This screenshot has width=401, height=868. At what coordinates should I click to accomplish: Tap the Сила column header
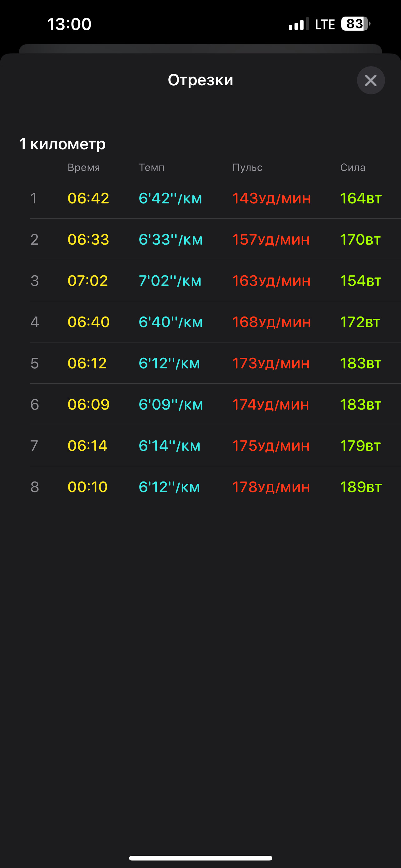[353, 167]
